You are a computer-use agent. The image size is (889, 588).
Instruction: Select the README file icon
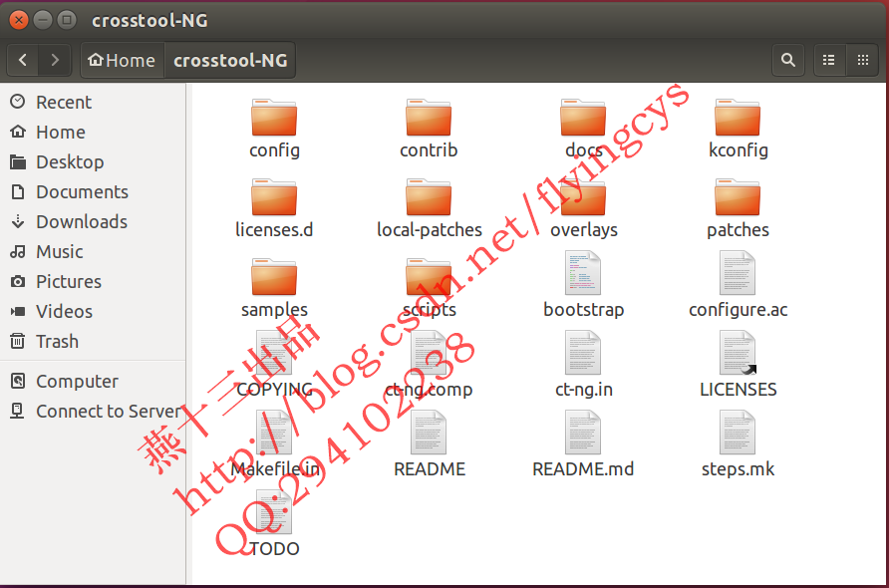429,433
